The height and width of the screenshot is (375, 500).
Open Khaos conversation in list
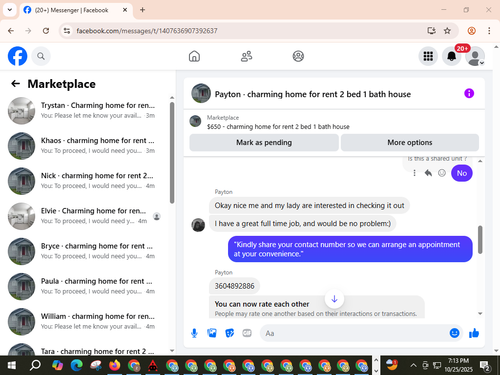85,146
